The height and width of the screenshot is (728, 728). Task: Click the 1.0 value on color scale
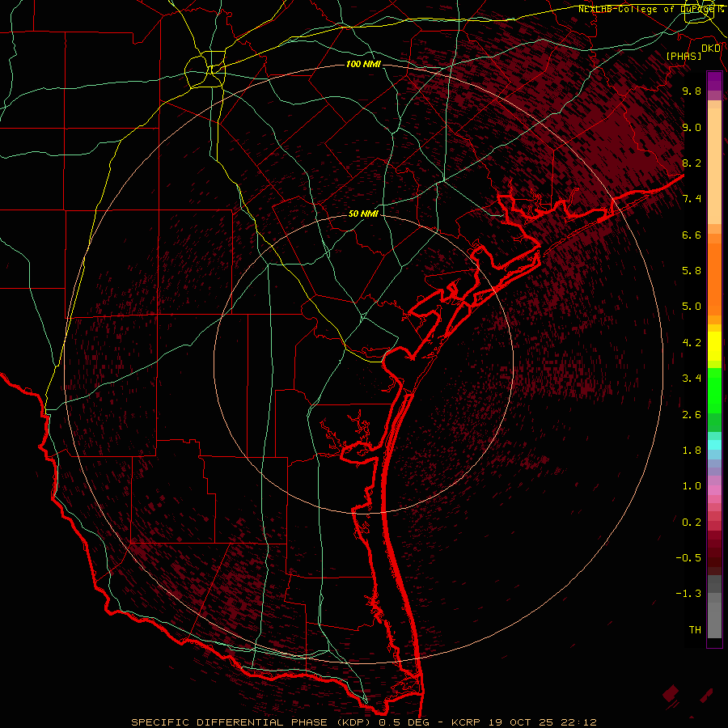coord(692,486)
